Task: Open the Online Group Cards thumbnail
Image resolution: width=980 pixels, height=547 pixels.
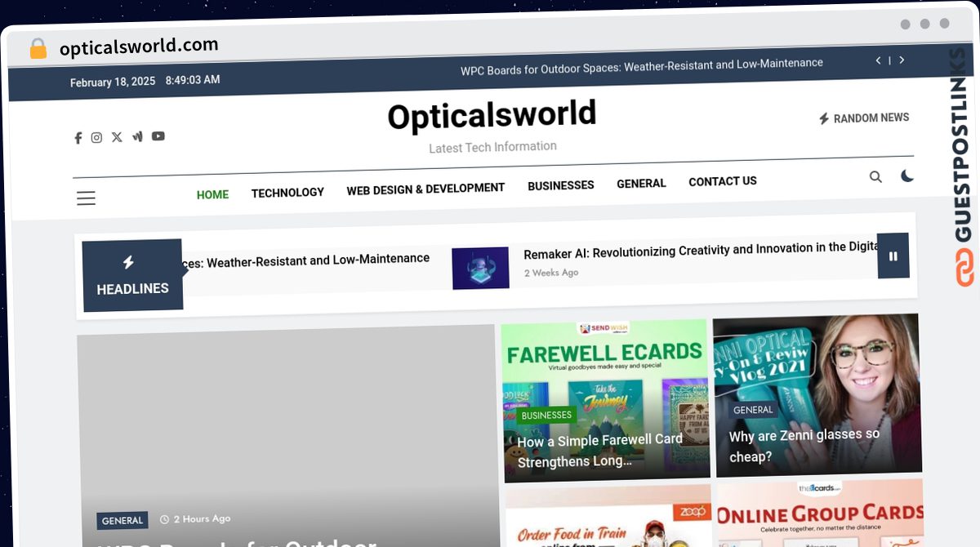Action: [x=820, y=513]
